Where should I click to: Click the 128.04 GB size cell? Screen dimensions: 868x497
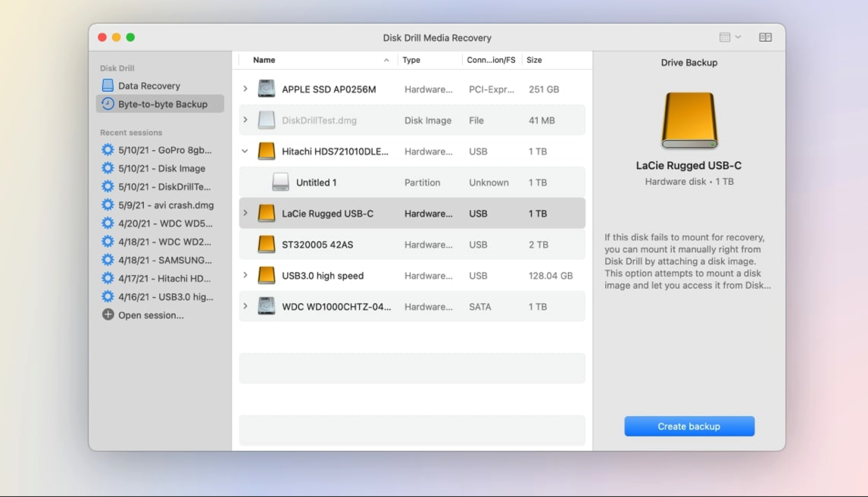click(x=550, y=275)
